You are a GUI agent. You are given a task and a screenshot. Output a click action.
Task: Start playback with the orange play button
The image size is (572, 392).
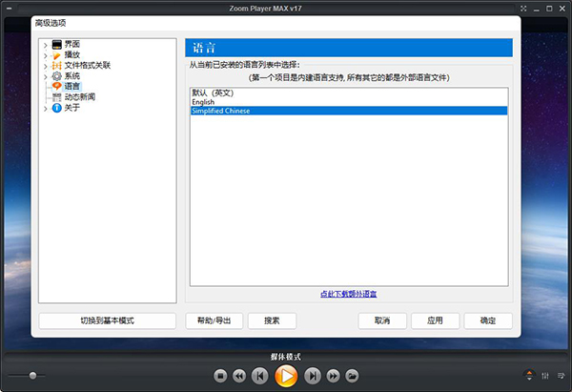[286, 376]
